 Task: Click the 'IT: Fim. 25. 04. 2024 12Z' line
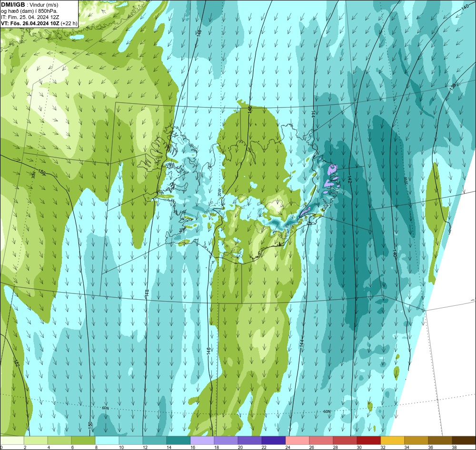click(x=30, y=17)
